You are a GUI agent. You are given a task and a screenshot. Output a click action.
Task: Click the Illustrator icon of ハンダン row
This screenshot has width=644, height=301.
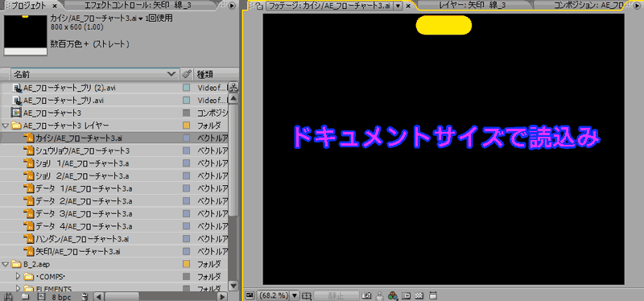tap(29, 238)
